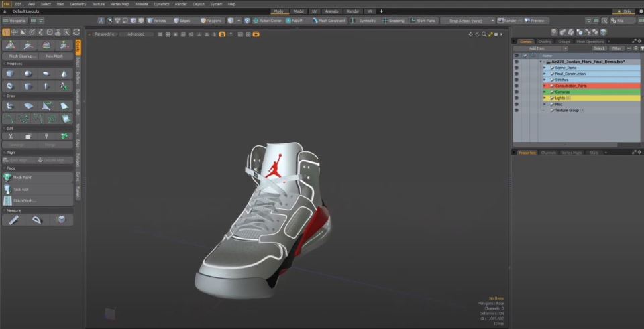Expand the Lights group
The width and height of the screenshot is (644, 329).
(545, 98)
